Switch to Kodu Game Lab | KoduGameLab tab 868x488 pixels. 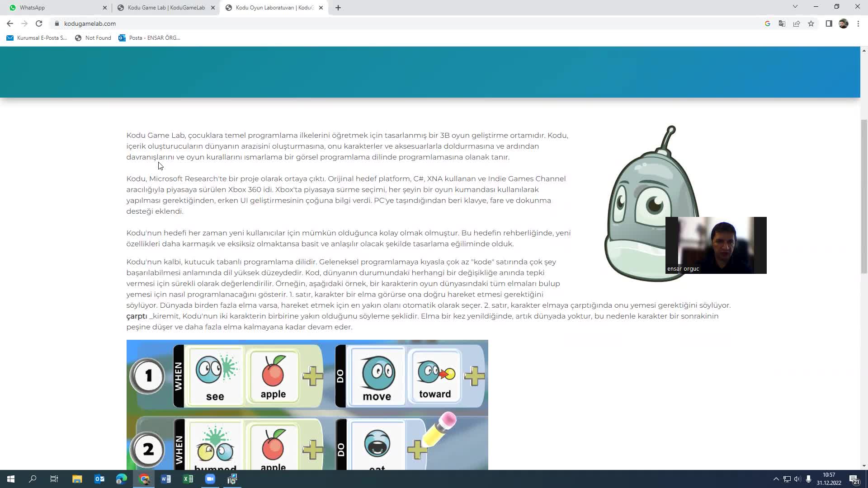[x=165, y=8]
